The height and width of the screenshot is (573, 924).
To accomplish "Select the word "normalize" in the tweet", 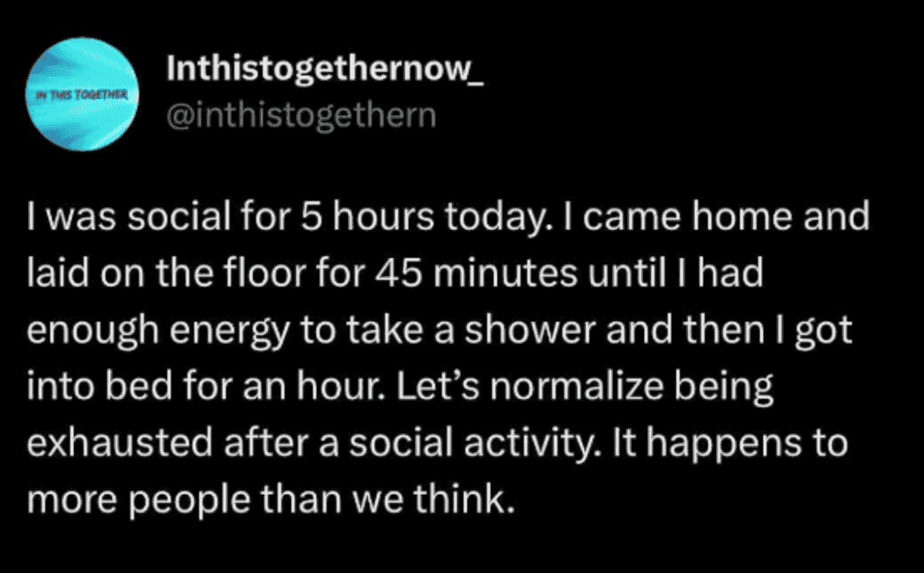I will (x=576, y=386).
